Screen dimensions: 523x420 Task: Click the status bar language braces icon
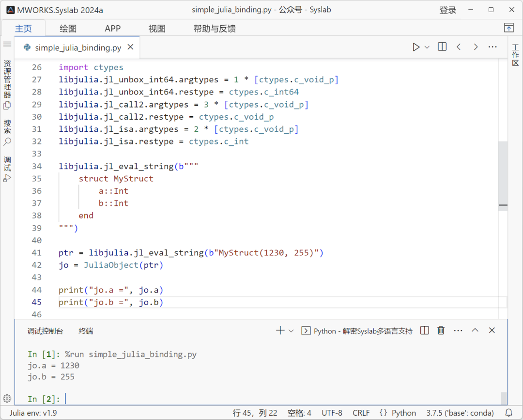click(x=383, y=413)
